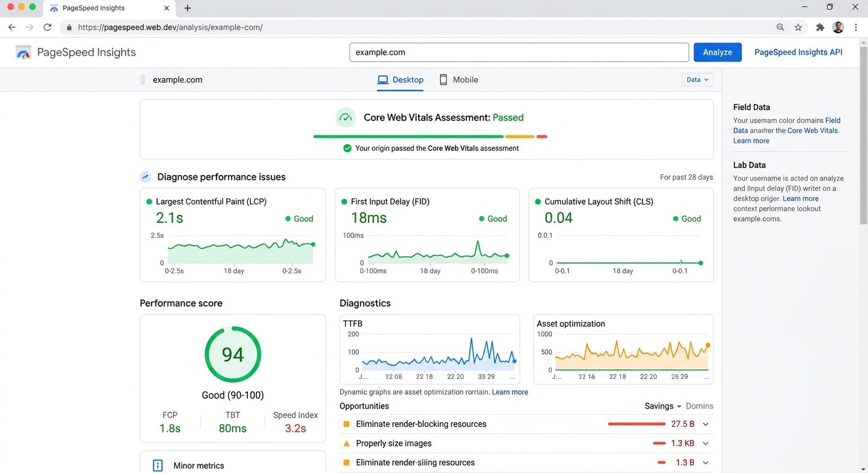Go back using the browser back arrow
Image resolution: width=868 pixels, height=473 pixels.
[12, 27]
